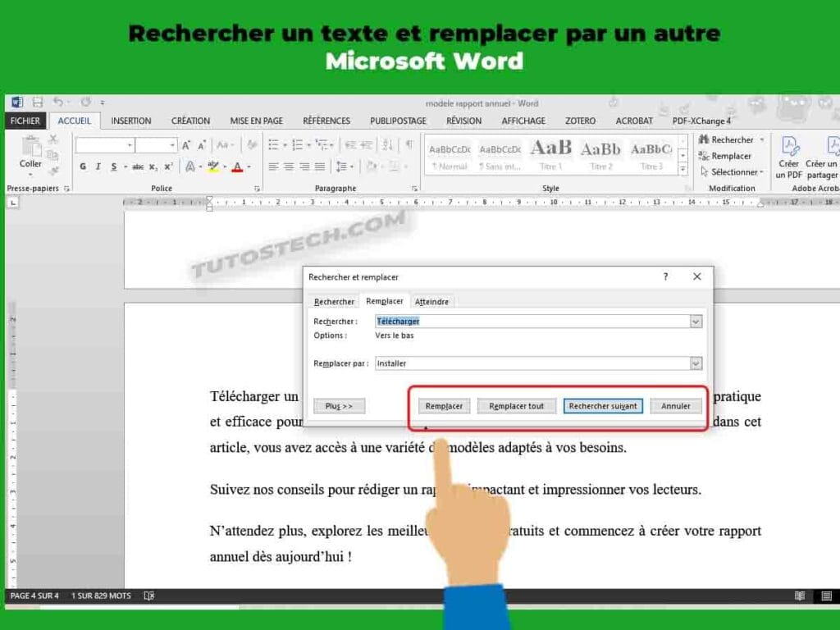Switch to the Atteindre tab
Image resolution: width=840 pixels, height=630 pixels.
432,301
